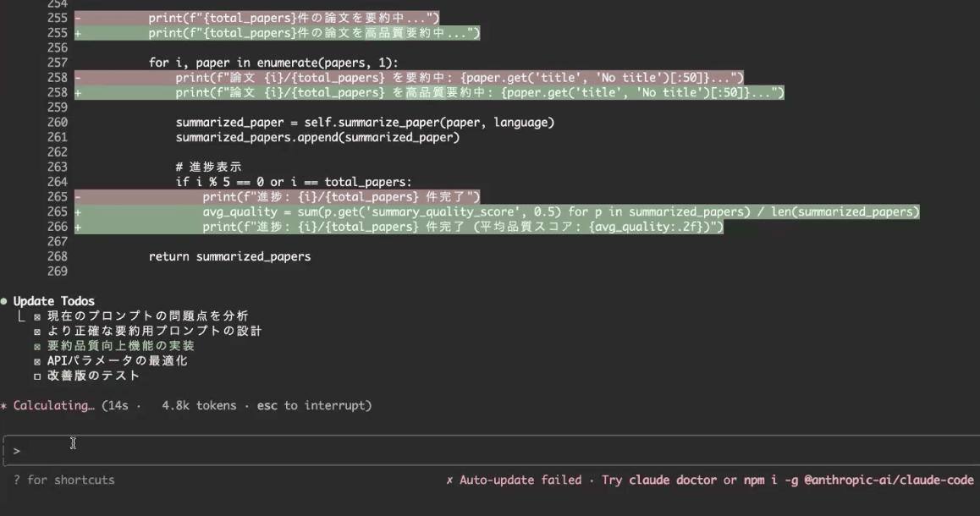Click the tree branch connector under Update Todos

21,316
